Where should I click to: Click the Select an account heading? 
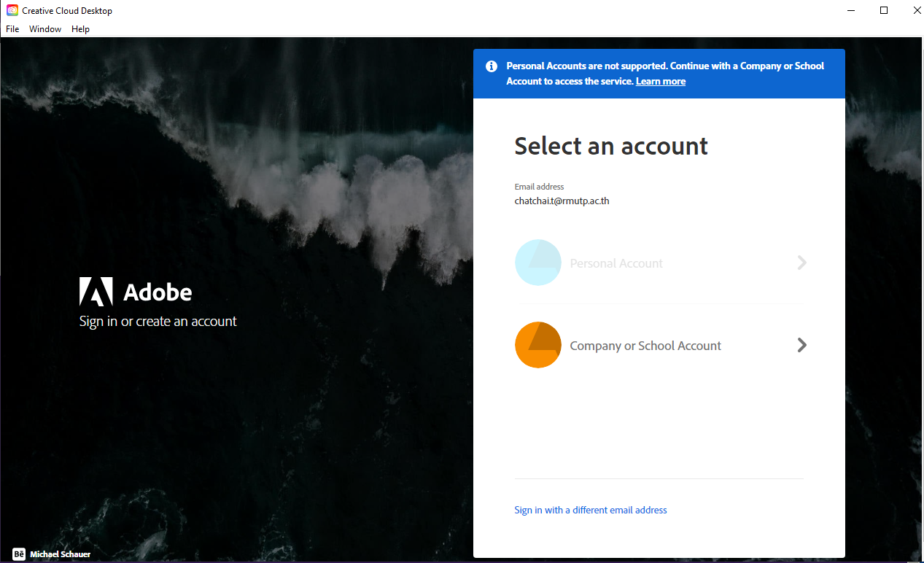[x=611, y=146]
